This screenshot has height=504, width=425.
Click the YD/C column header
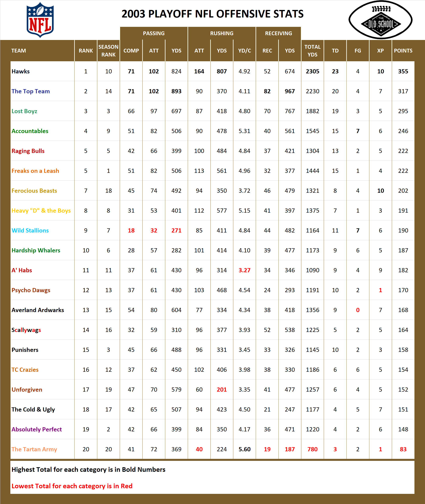[245, 51]
